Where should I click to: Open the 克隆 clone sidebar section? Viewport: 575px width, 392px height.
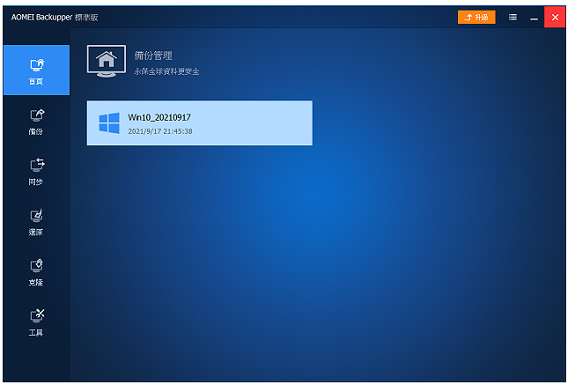(36, 272)
